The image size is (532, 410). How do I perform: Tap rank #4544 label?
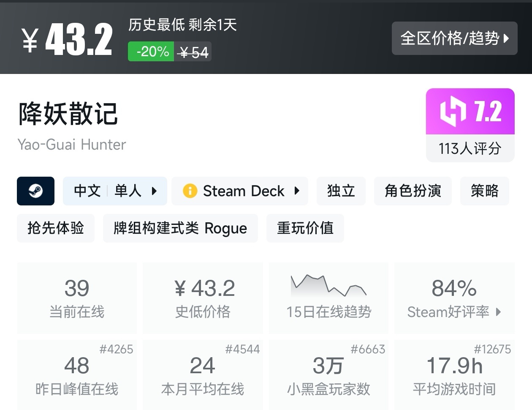(x=242, y=349)
